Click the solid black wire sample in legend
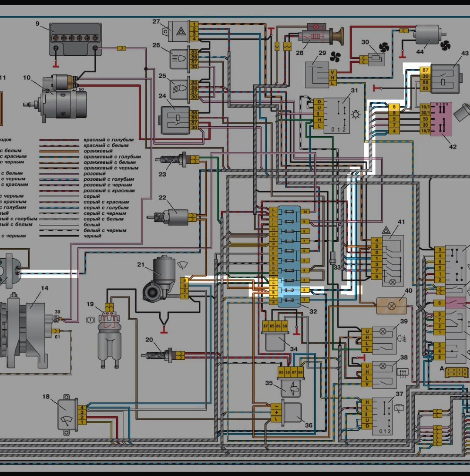 click(59, 236)
